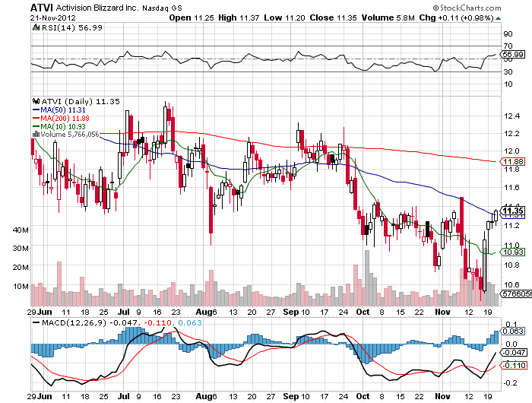Click the volume bars icon in legend
Image resolution: width=532 pixels, height=403 pixels.
point(36,135)
